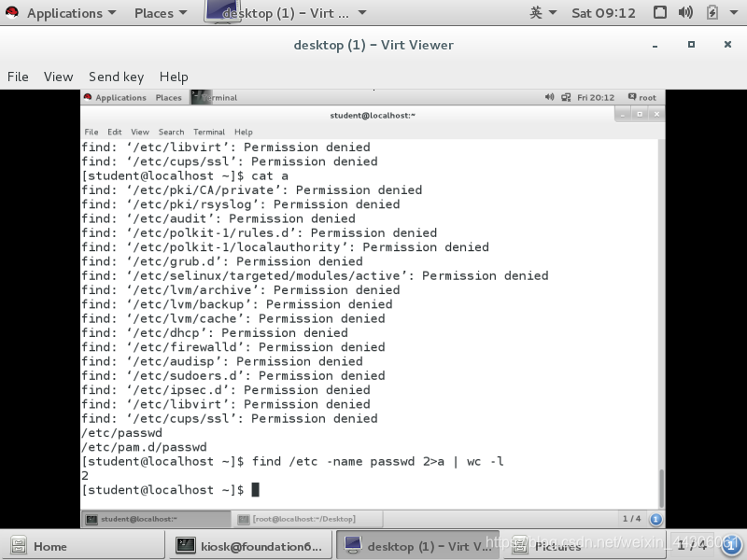
Task: Switch to Pictures host taskbar item
Action: point(585,546)
